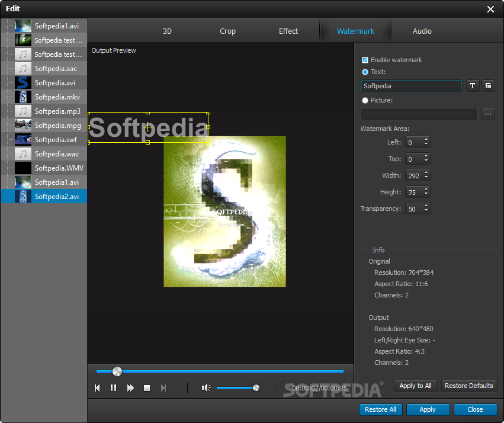Click Restore Defaults button
Image resolution: width=504 pixels, height=423 pixels.
coord(468,386)
